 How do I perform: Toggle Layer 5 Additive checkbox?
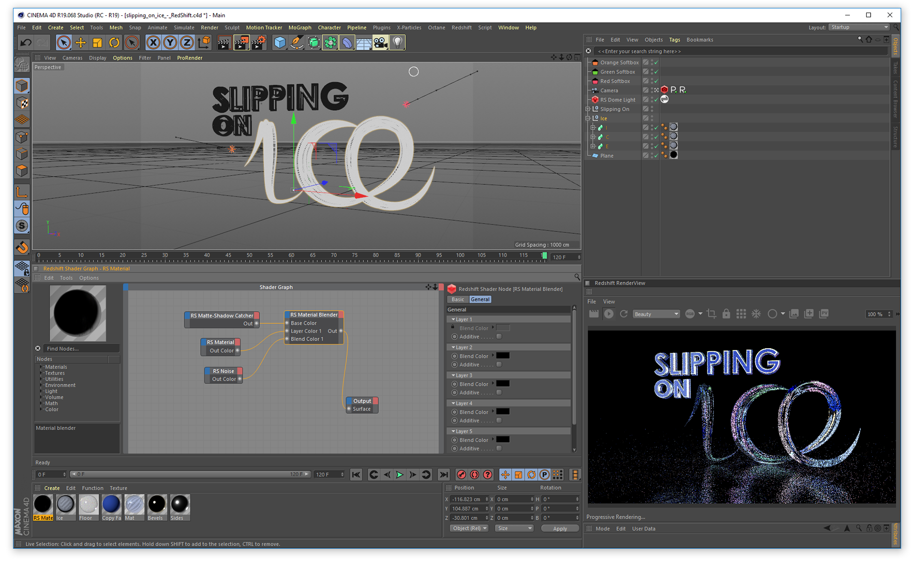point(499,448)
